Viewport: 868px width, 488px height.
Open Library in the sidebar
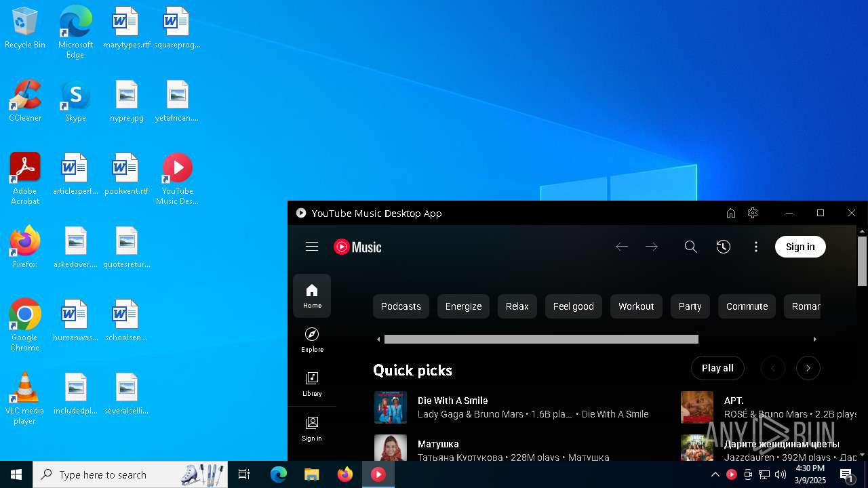pos(312,384)
